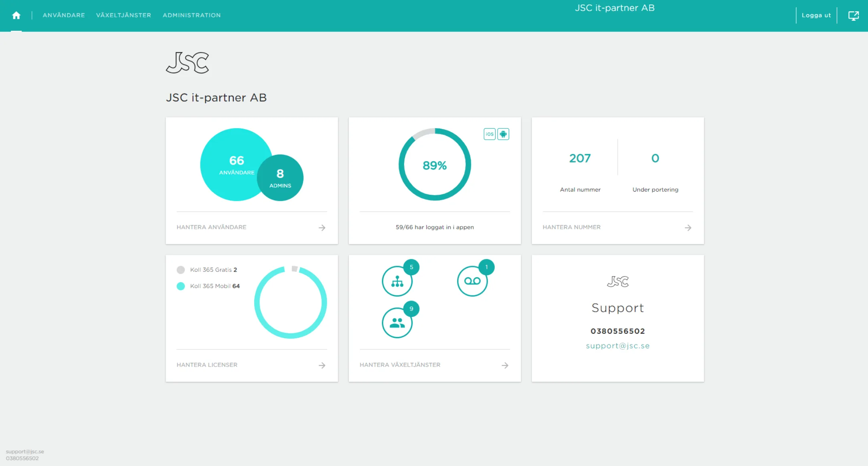Click the 0 Under portering value
The image size is (868, 466).
[655, 158]
